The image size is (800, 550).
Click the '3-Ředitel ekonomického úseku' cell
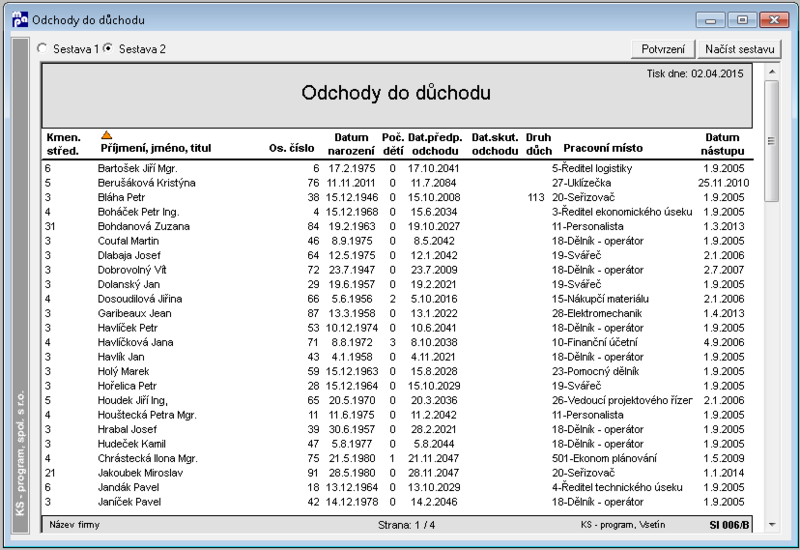pyautogui.click(x=622, y=212)
